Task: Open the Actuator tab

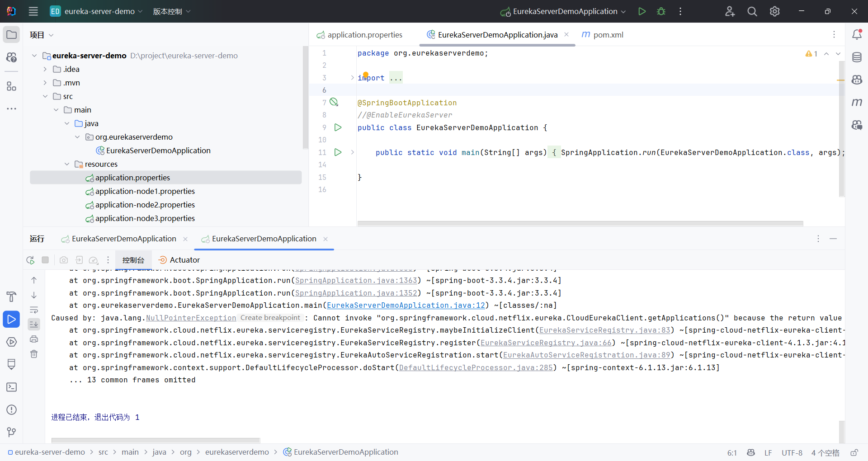Action: [x=179, y=260]
